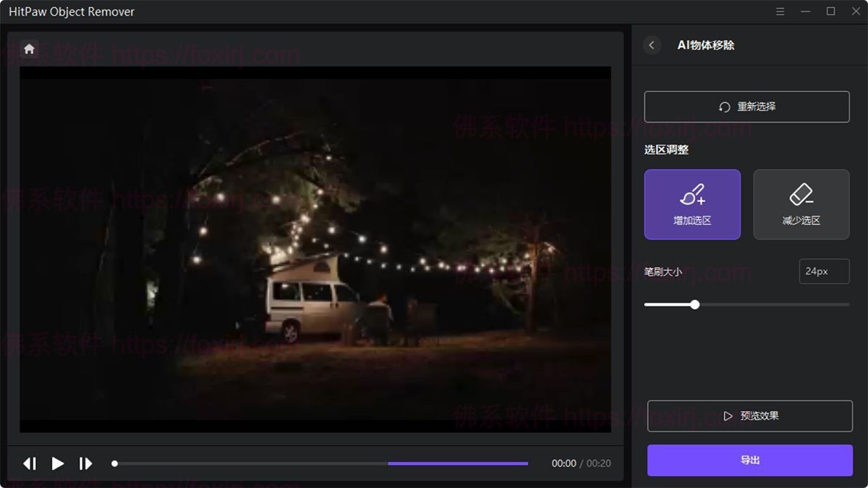The width and height of the screenshot is (868, 488).
Task: Play the video preview
Action: point(57,463)
